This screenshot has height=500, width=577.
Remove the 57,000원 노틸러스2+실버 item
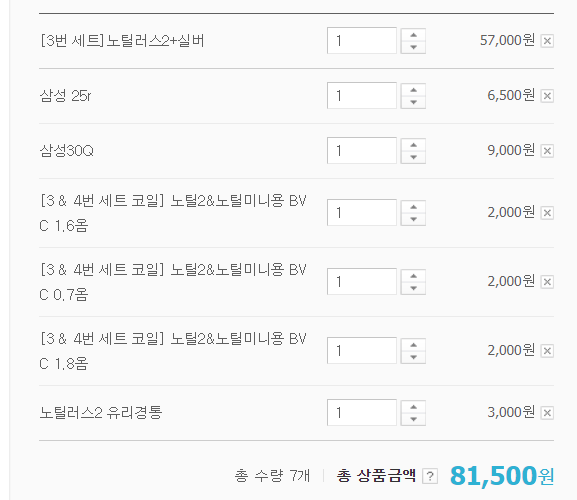(x=547, y=41)
